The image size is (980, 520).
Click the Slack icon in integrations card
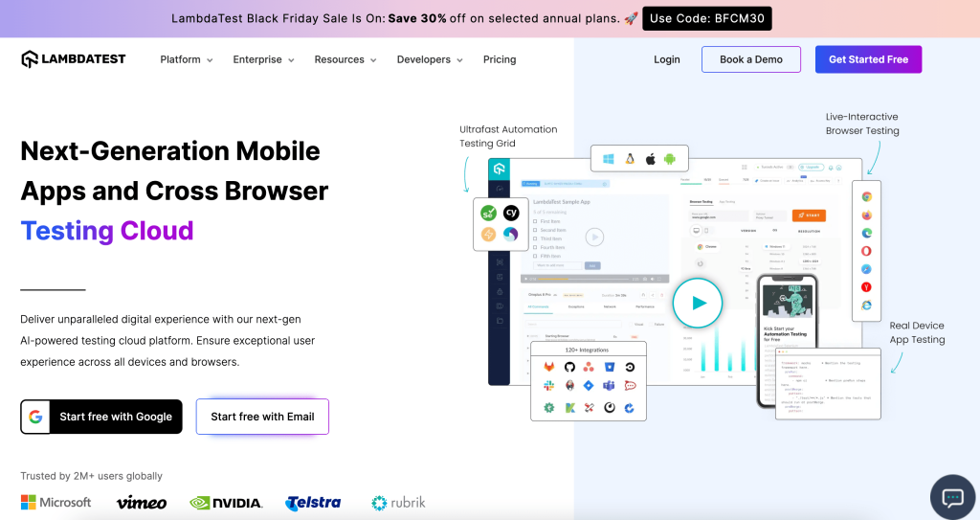(548, 386)
